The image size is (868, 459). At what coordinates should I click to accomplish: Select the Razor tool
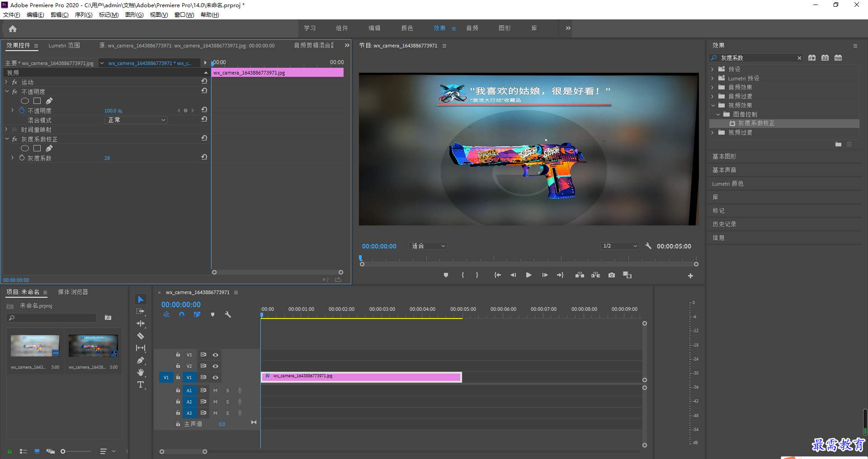141,336
